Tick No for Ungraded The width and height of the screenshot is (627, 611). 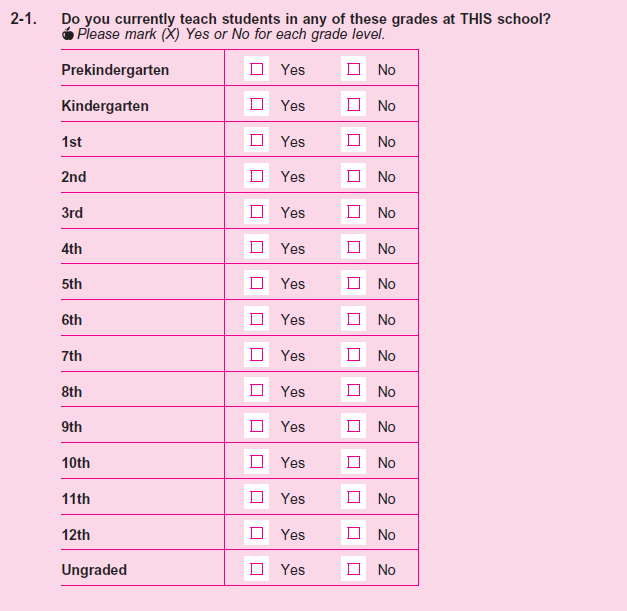[353, 569]
